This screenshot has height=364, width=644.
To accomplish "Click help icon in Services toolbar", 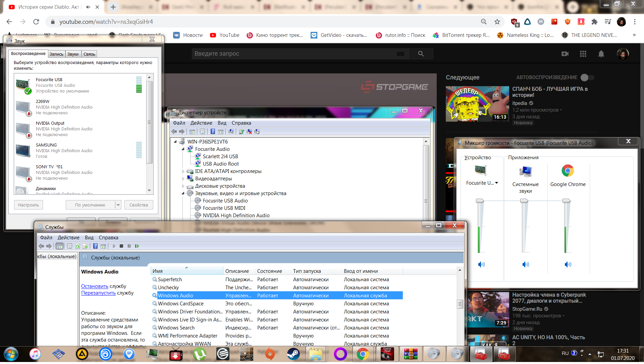I will pos(95,246).
